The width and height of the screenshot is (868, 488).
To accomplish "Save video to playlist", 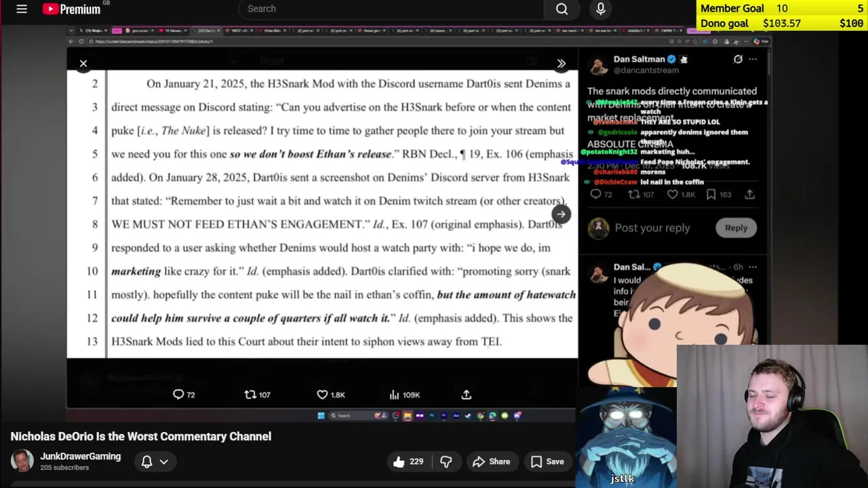I will tap(547, 462).
